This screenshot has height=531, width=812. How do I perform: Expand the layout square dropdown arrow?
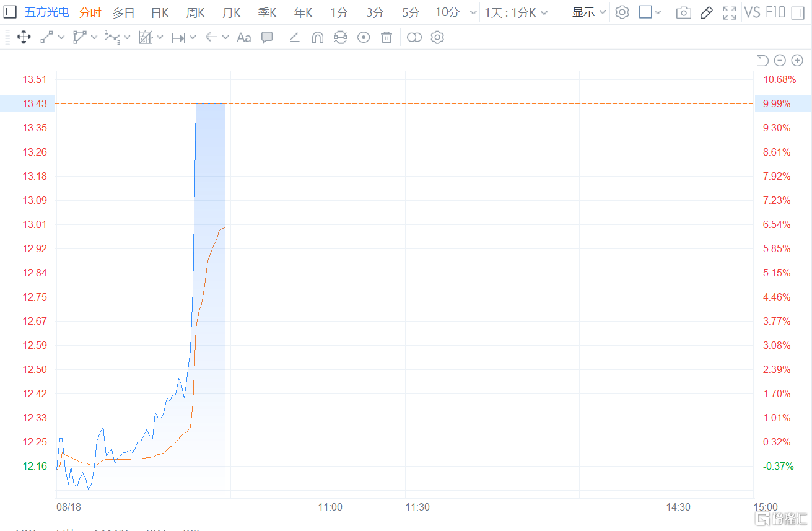(658, 12)
